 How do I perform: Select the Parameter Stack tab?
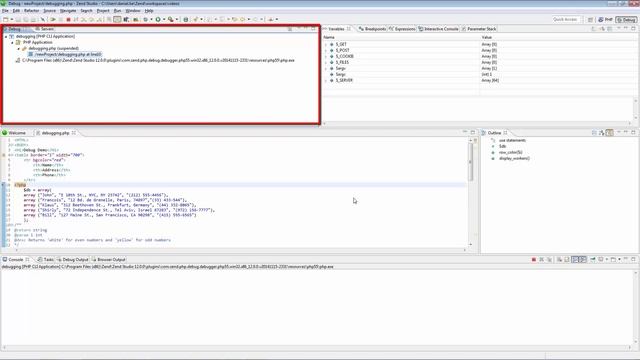pos(479,29)
